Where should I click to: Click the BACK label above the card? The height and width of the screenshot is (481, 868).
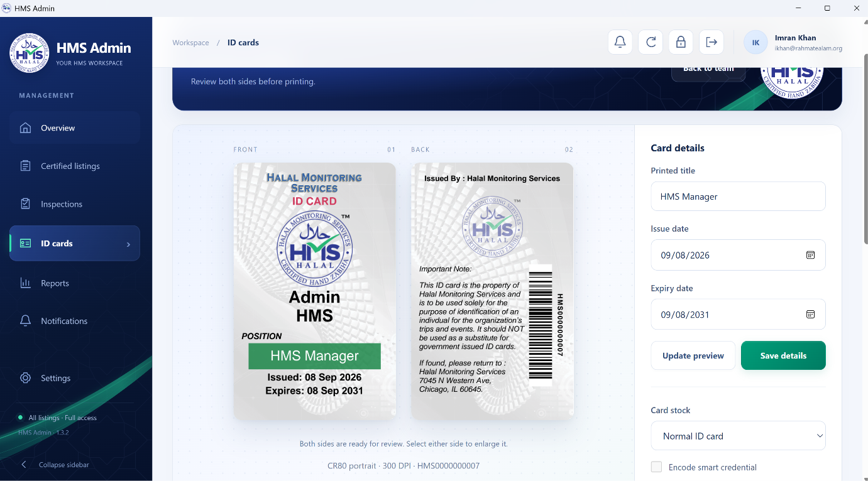click(420, 149)
